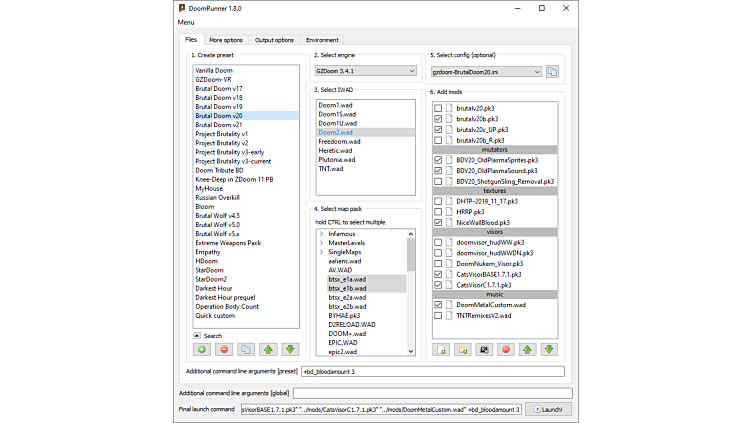The image size is (752, 423).
Task: Open the engine dropdown showing GZDoom 3.4.1
Action: pyautogui.click(x=364, y=71)
